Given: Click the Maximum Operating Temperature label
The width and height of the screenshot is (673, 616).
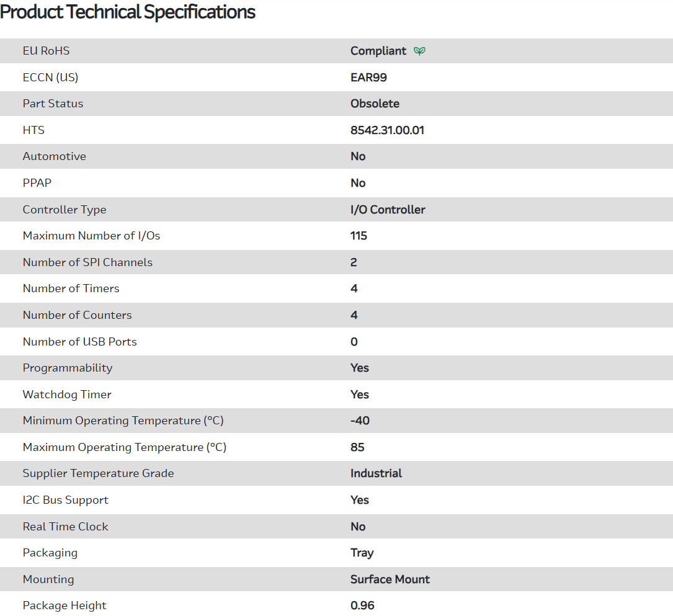Looking at the screenshot, I should pyautogui.click(x=124, y=447).
